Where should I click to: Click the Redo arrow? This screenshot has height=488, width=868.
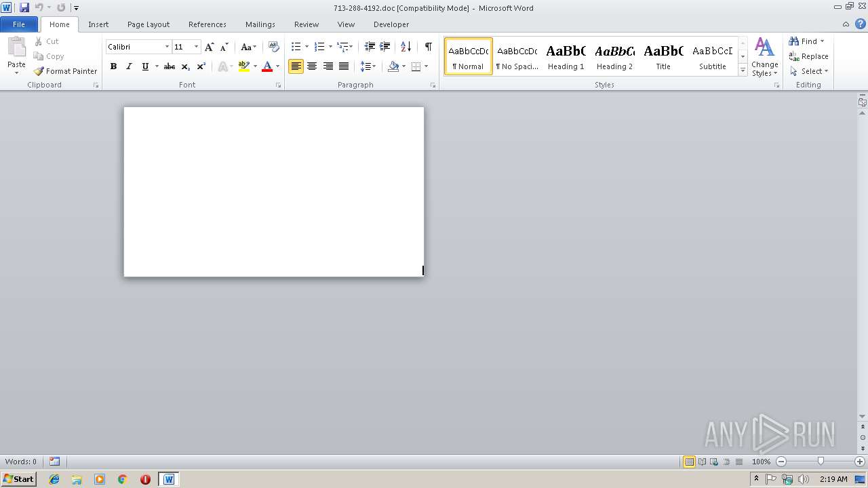[x=61, y=7]
